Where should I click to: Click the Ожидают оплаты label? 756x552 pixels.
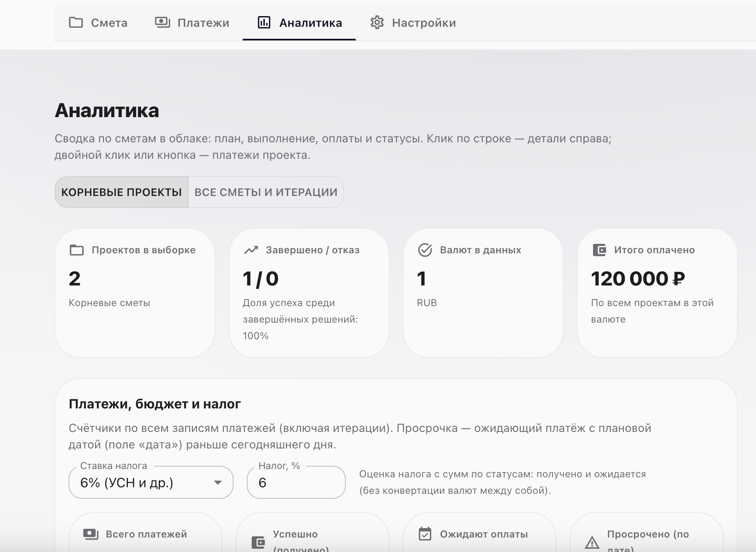point(484,534)
